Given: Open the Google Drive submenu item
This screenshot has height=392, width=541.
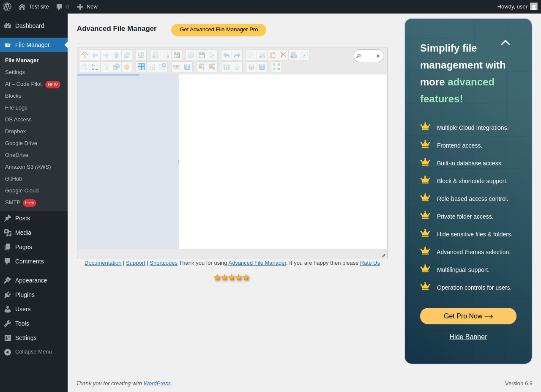Looking at the screenshot, I should 34,143.
